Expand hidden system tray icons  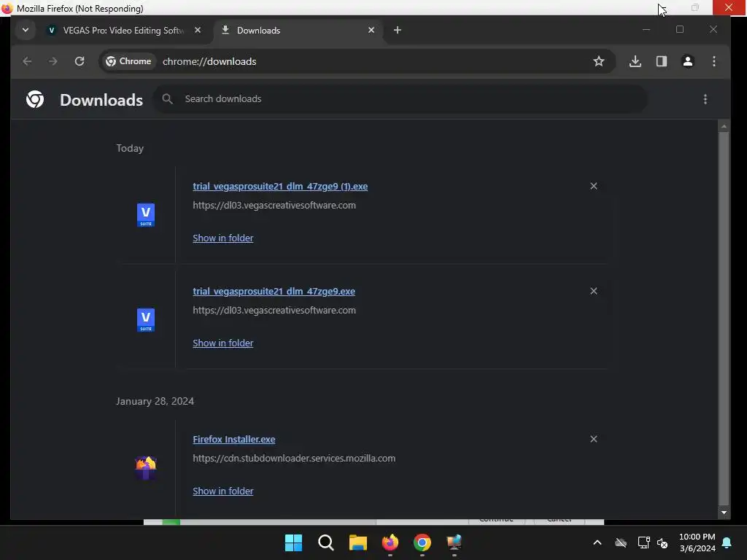[x=597, y=542]
